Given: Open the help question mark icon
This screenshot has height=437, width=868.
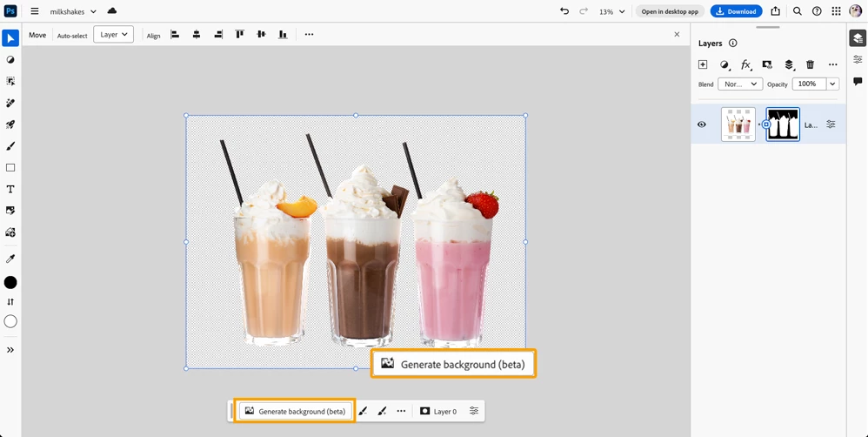Looking at the screenshot, I should [817, 11].
